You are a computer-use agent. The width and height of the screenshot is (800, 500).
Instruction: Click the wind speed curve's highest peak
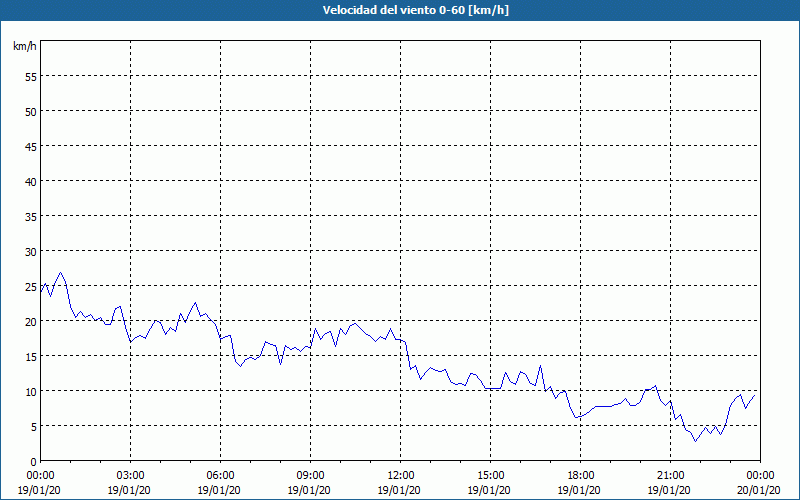(x=60, y=272)
